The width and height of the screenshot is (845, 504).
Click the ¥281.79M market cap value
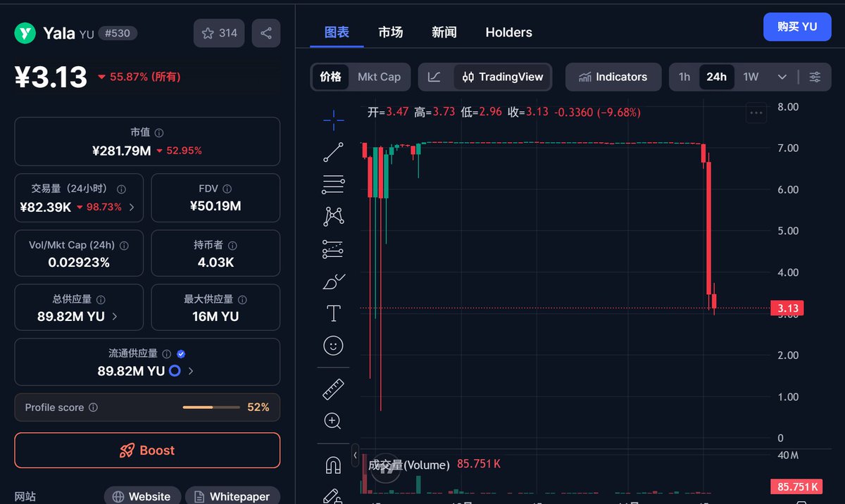[121, 151]
